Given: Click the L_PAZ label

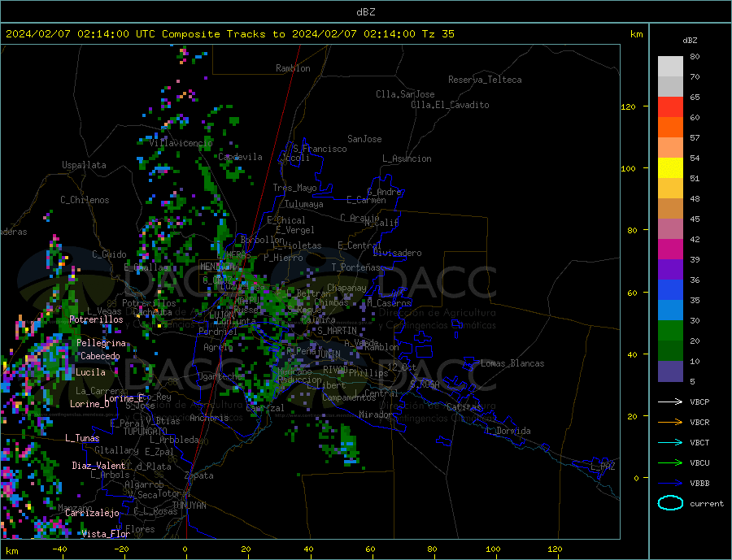Looking at the screenshot, I should (603, 467).
